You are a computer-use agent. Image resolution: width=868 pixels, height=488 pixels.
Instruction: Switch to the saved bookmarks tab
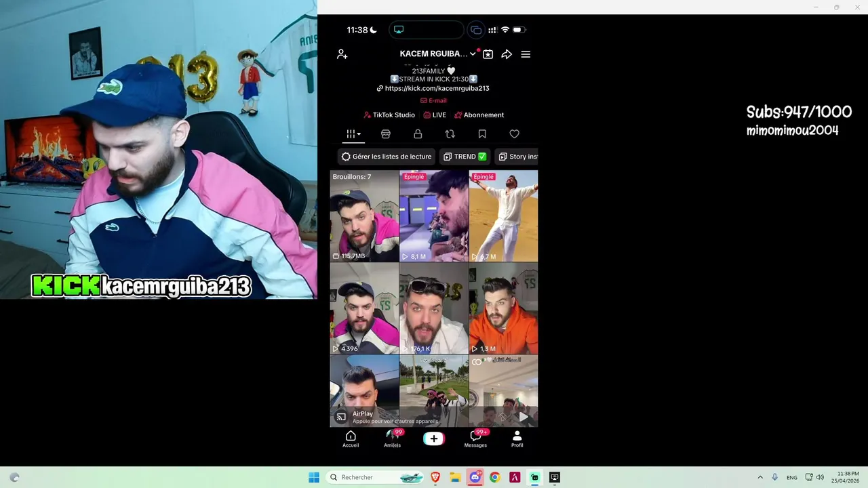(x=482, y=134)
